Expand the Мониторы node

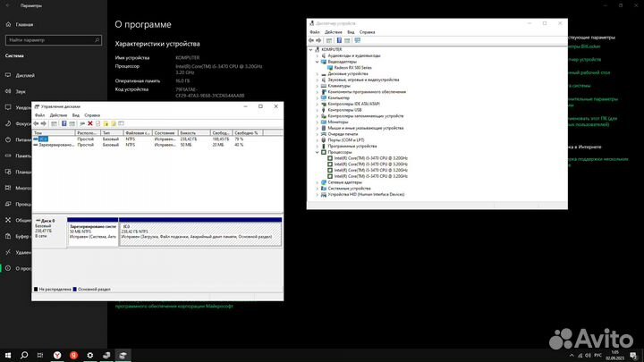pos(317,122)
